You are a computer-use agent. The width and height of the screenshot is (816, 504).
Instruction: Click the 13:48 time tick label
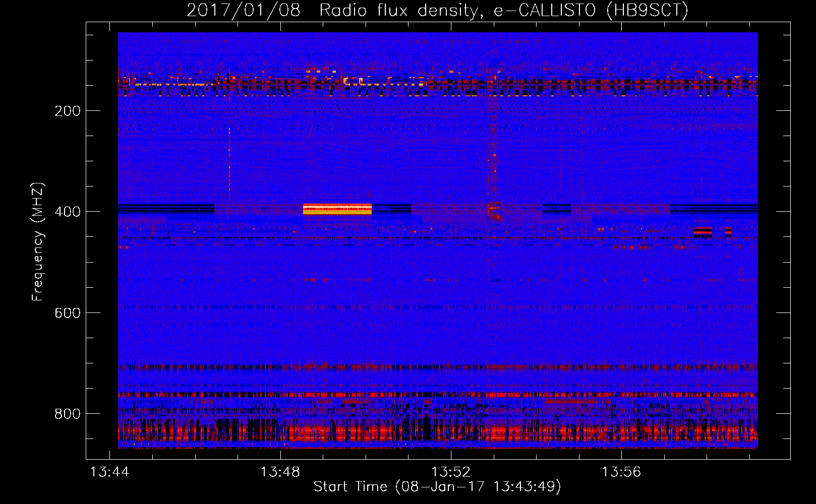coord(280,472)
